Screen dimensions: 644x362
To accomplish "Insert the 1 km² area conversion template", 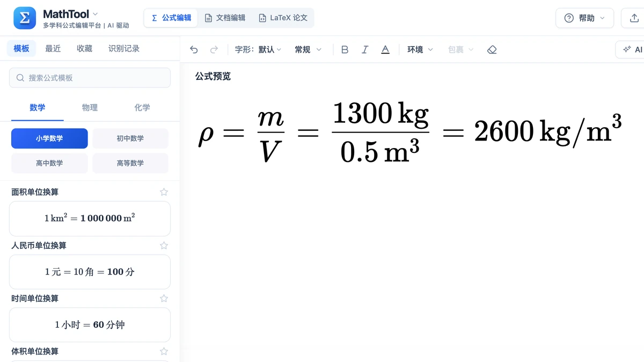I will point(90,218).
